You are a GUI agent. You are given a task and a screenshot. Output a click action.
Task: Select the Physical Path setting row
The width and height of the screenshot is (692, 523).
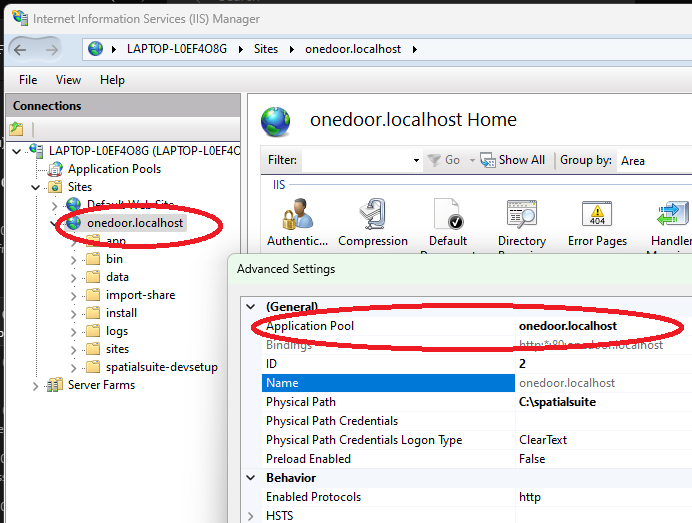[477, 402]
